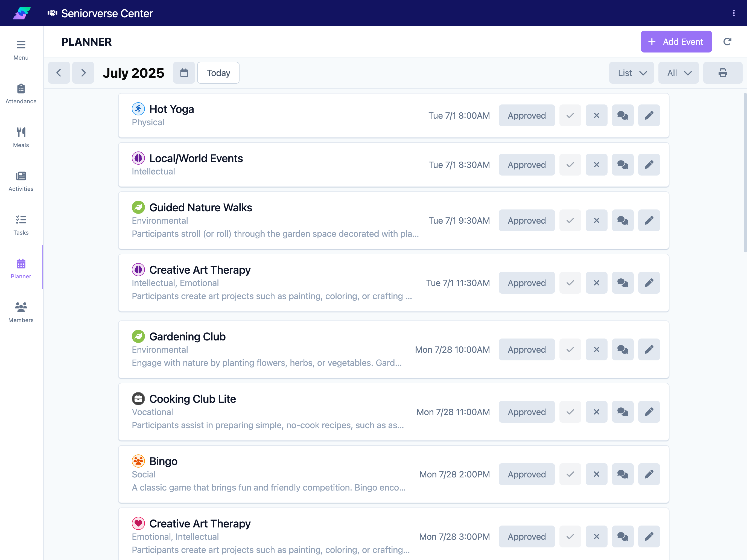Screen dimensions: 747x560
Task: Jump to Today
Action: [x=218, y=73]
